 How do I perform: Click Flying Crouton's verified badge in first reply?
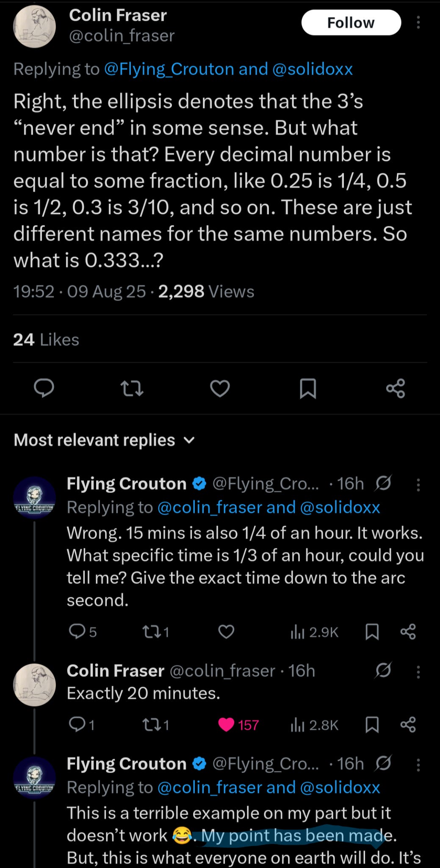(x=199, y=483)
